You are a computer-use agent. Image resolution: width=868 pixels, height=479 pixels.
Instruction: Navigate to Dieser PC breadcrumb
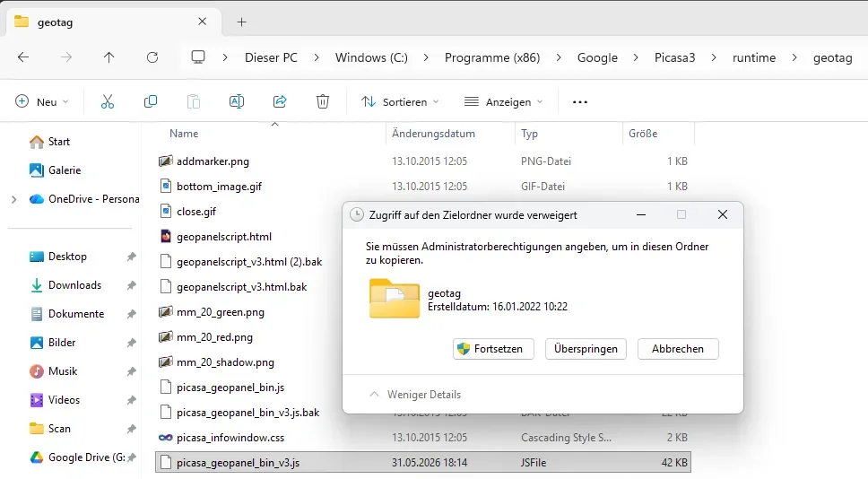(x=271, y=57)
